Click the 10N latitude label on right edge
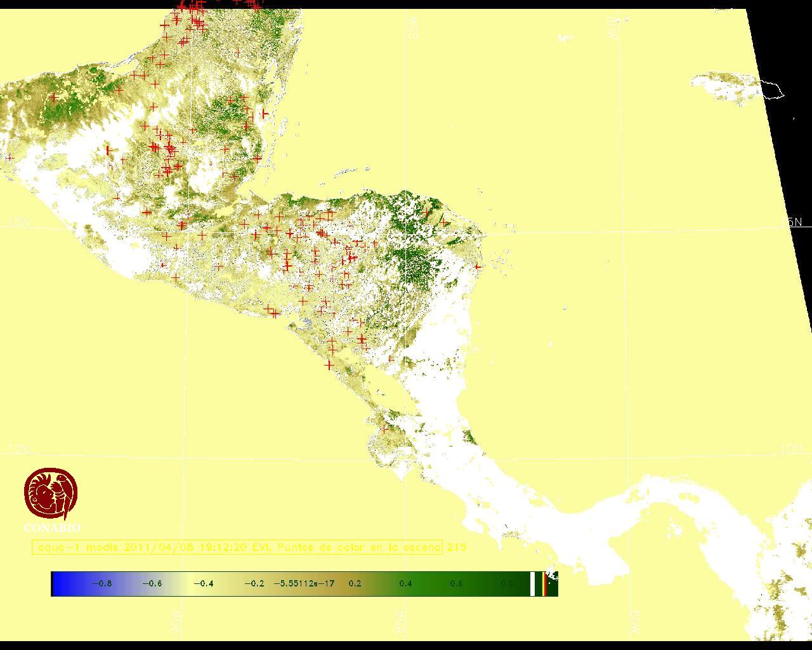This screenshot has height=650, width=812. 791,449
